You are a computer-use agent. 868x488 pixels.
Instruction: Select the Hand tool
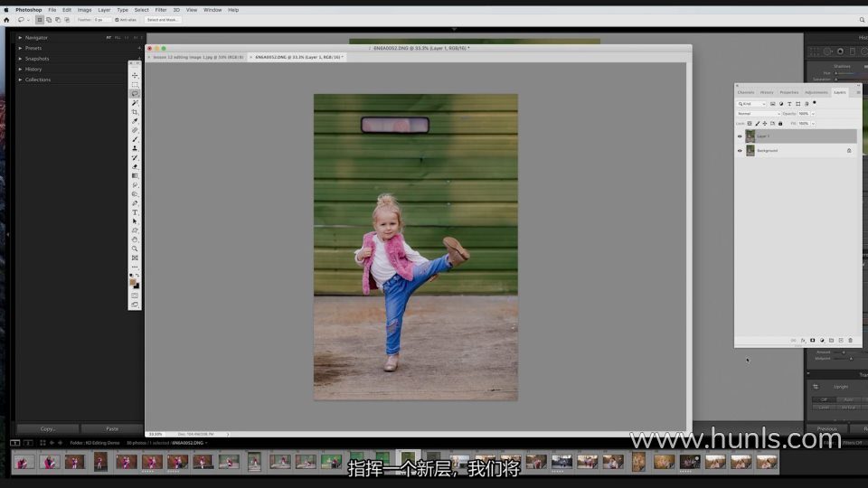coord(135,239)
